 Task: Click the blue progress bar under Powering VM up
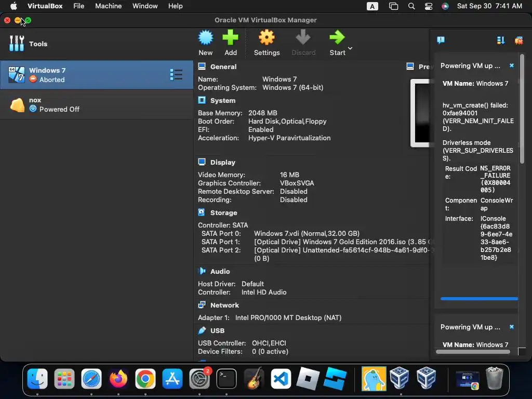click(x=479, y=299)
